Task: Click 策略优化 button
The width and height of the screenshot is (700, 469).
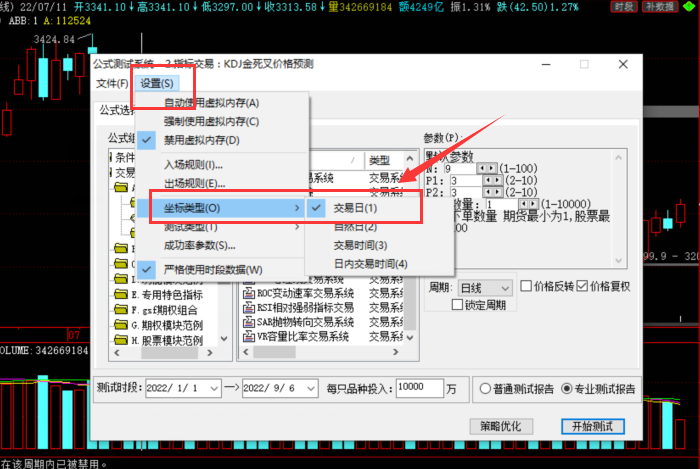Action: click(x=501, y=426)
